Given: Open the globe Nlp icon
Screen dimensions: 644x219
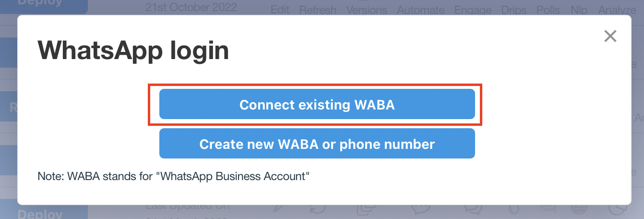Looking at the screenshot, I should [578, 208].
